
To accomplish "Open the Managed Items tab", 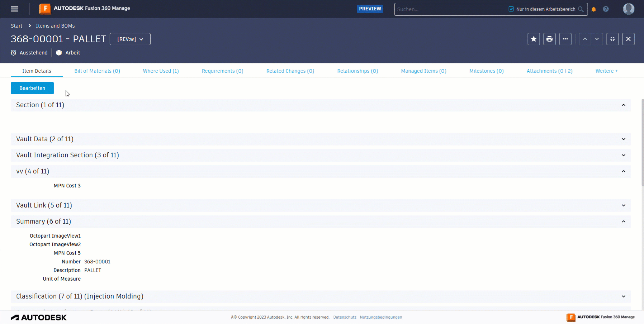I will pyautogui.click(x=424, y=71).
